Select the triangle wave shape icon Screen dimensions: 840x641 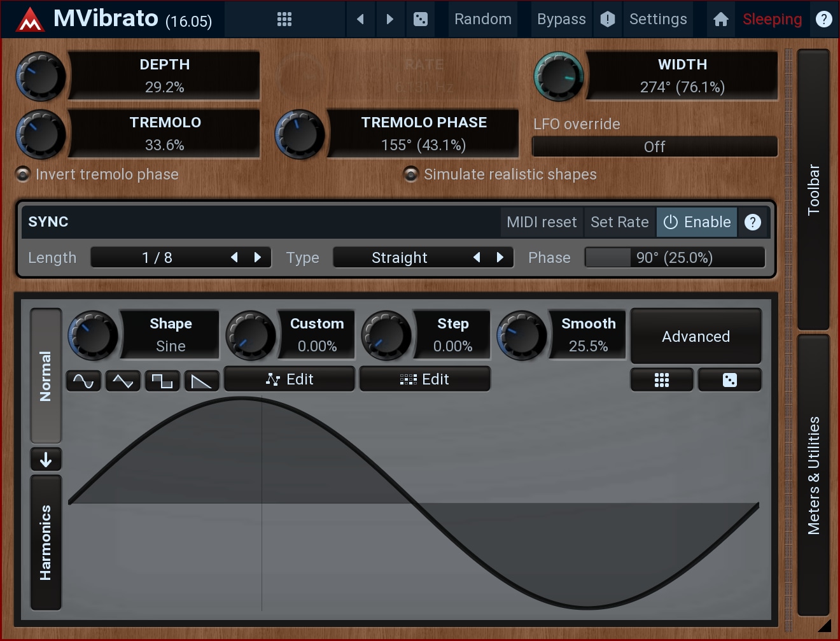[x=123, y=381]
